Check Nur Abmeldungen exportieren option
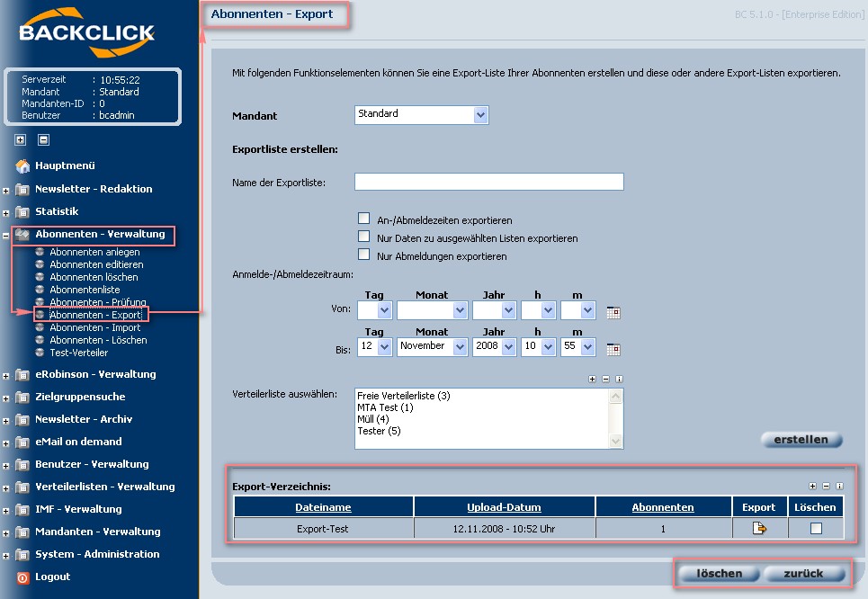This screenshot has height=599, width=868. [363, 255]
